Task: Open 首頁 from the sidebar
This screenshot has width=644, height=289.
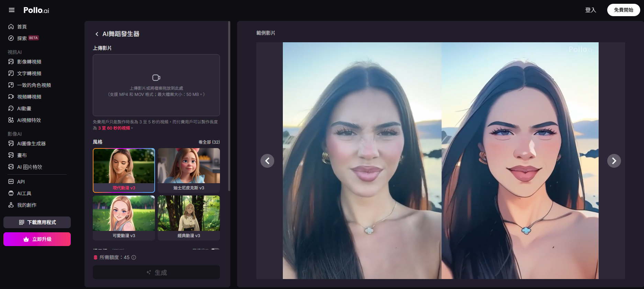Action: click(22, 27)
